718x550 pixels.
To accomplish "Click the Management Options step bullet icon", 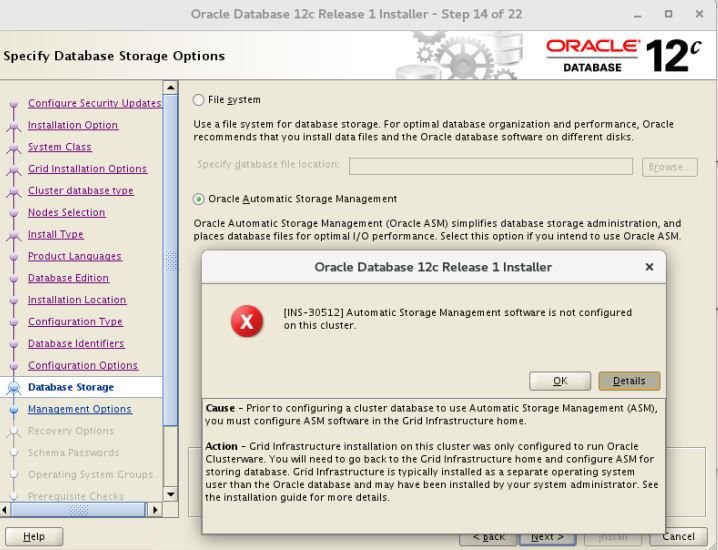I will click(x=13, y=410).
